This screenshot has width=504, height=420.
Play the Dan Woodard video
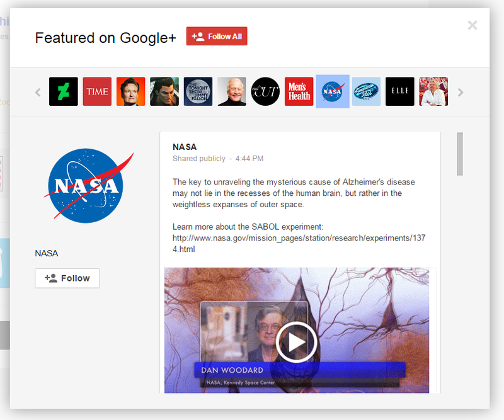[296, 342]
